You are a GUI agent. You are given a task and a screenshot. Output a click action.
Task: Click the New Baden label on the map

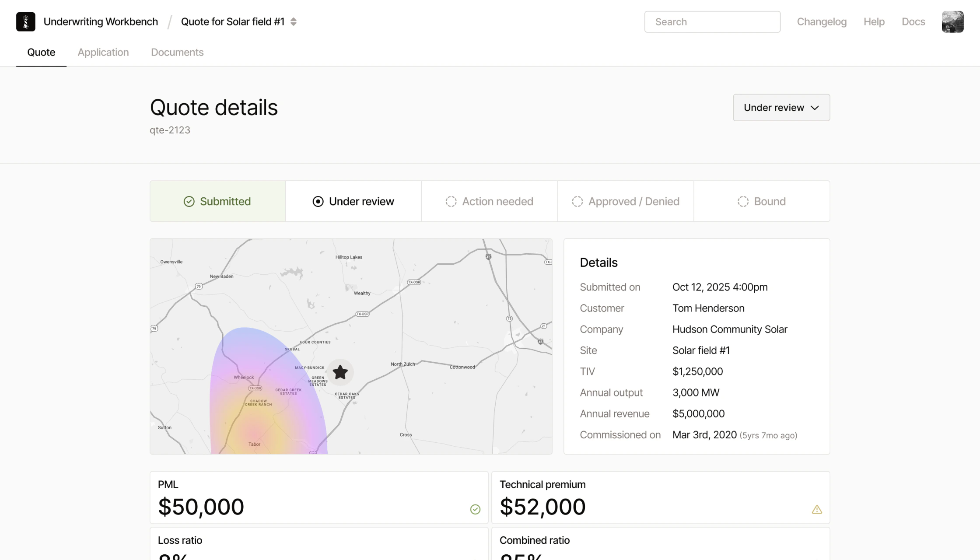(x=221, y=276)
